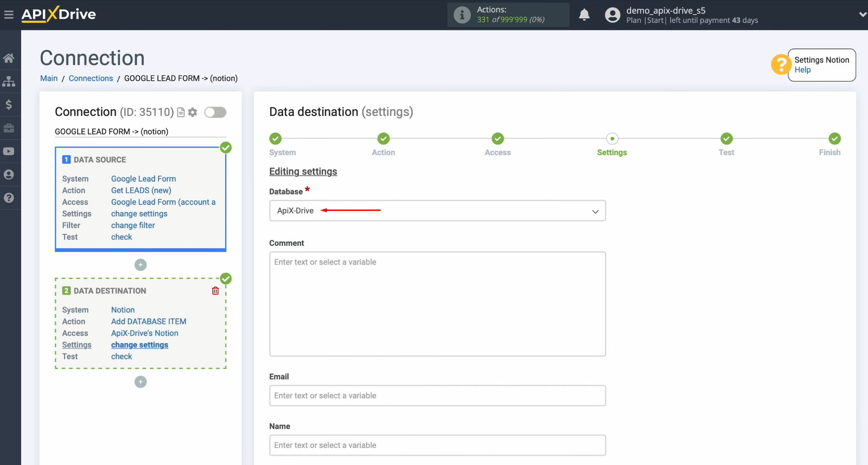This screenshot has height=465, width=868.
Task: Click change settings under Data Destination
Action: tap(139, 345)
